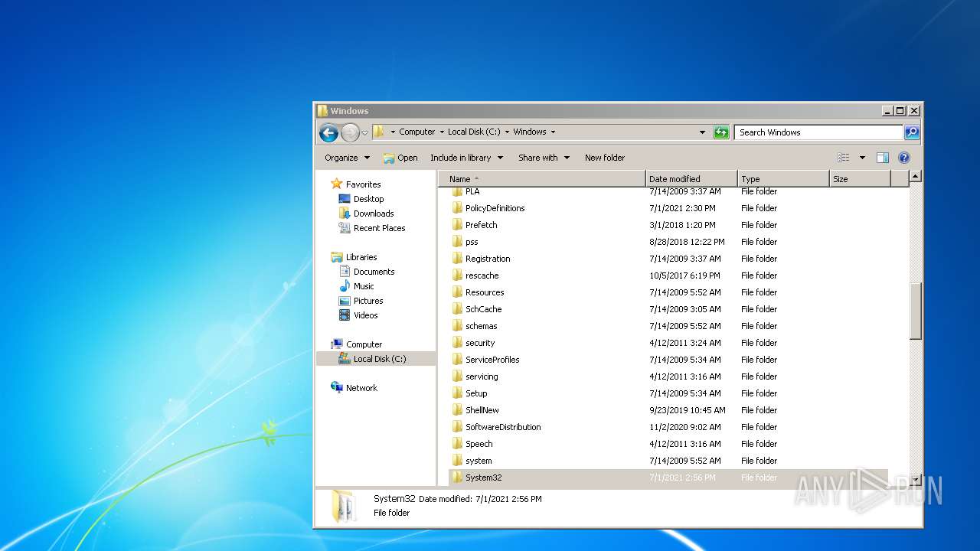Change your view using the views icon
This screenshot has width=980, height=551.
[844, 158]
